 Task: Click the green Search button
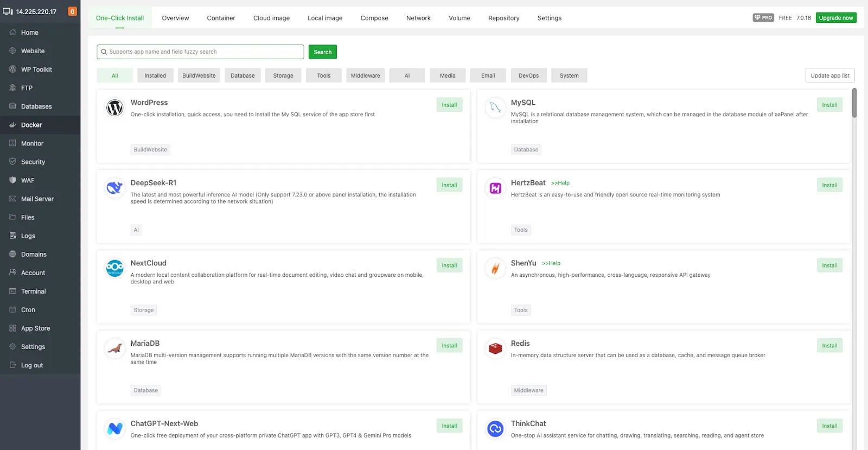point(322,52)
